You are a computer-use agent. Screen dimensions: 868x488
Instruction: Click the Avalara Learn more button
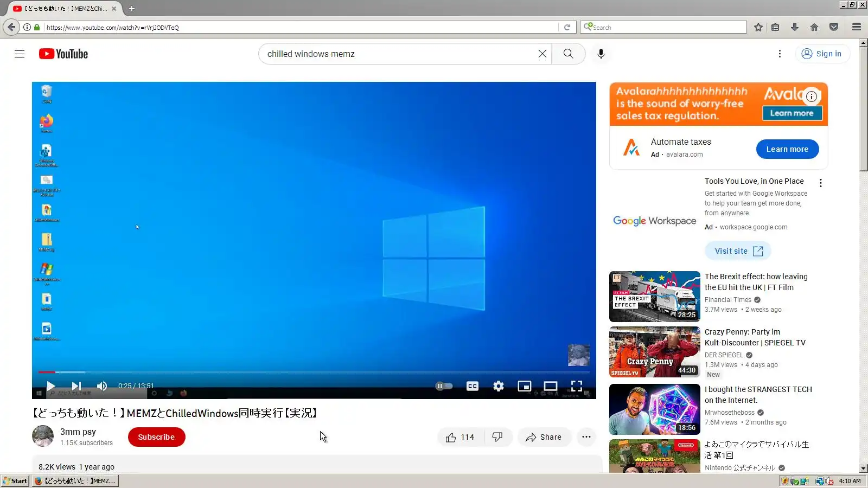coord(787,149)
